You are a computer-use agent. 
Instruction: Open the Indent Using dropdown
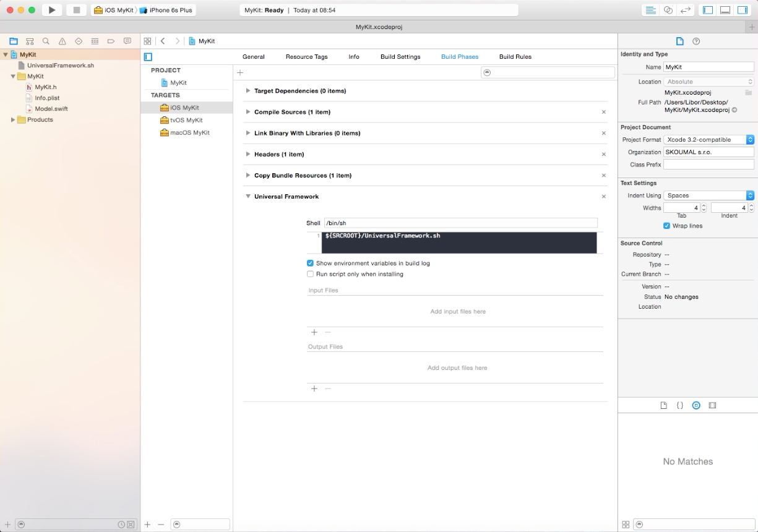709,195
